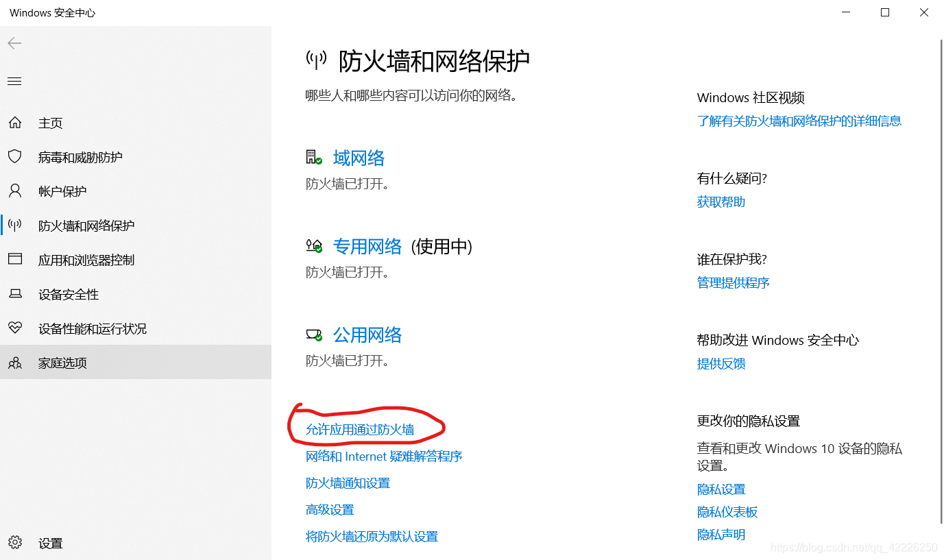Click 防火墙通知设置 link
Viewport: 944px width, 560px height.
[348, 483]
